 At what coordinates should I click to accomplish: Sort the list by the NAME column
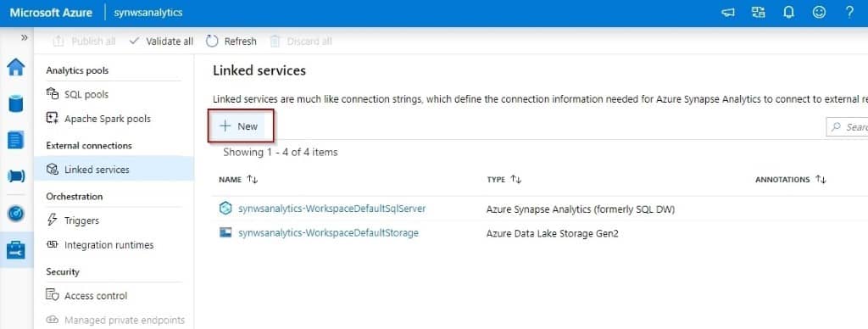[x=238, y=180]
